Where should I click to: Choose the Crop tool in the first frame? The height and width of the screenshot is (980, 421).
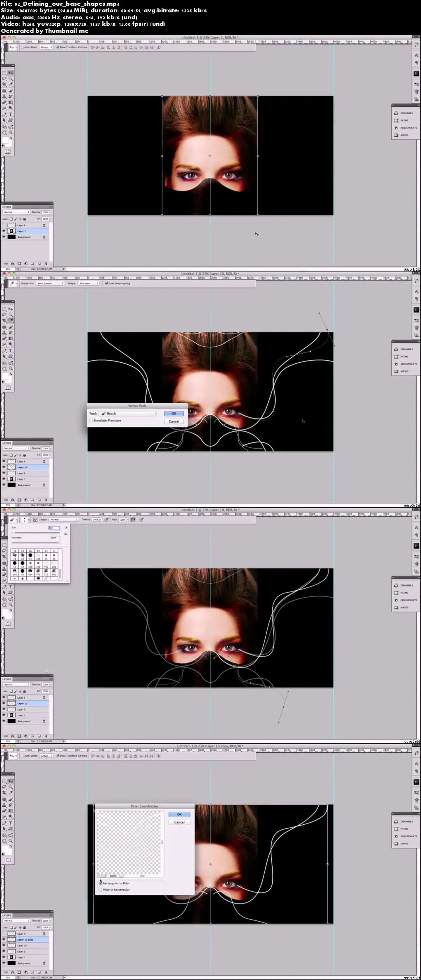click(x=5, y=84)
